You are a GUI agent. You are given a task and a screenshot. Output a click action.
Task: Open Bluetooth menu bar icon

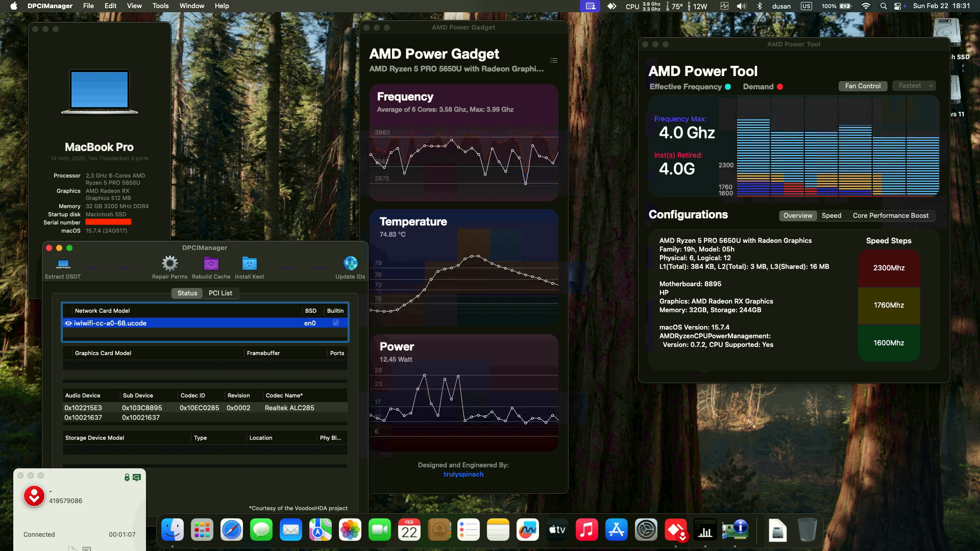[759, 6]
